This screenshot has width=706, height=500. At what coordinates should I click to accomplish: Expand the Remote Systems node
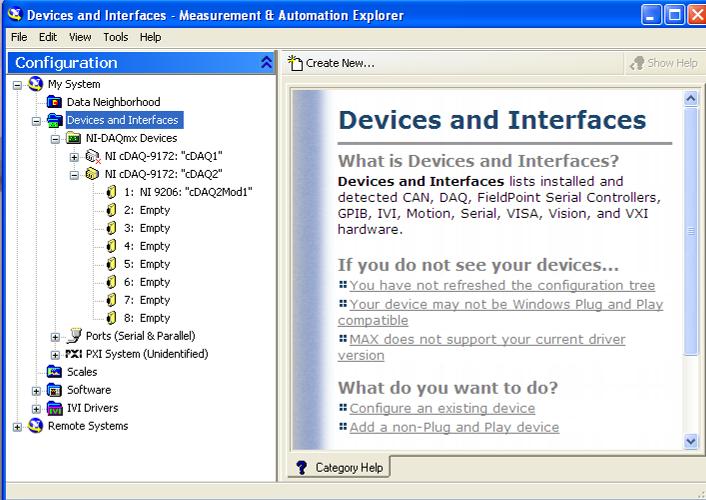(x=17, y=427)
